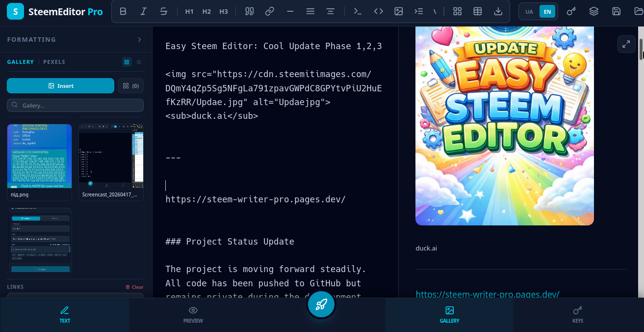Image resolution: width=644 pixels, height=332 pixels.
Task: Click the 'LINKS' section heading
Action: 15,287
